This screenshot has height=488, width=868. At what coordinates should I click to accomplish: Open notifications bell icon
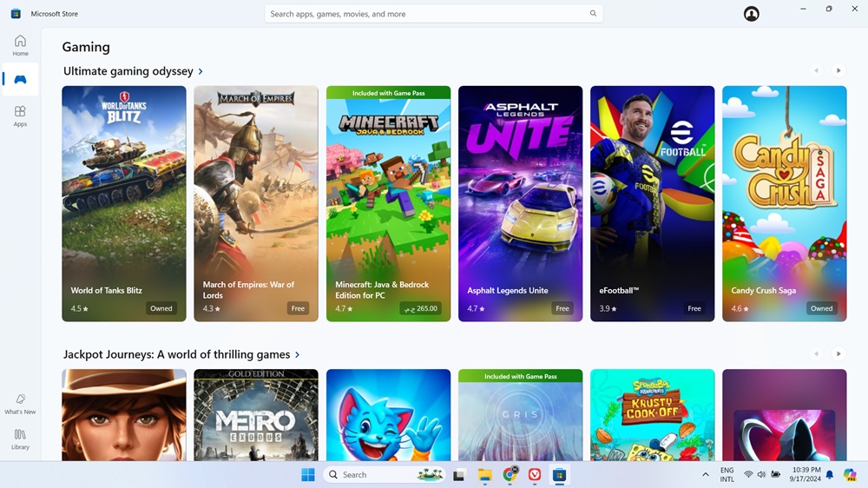(829, 475)
